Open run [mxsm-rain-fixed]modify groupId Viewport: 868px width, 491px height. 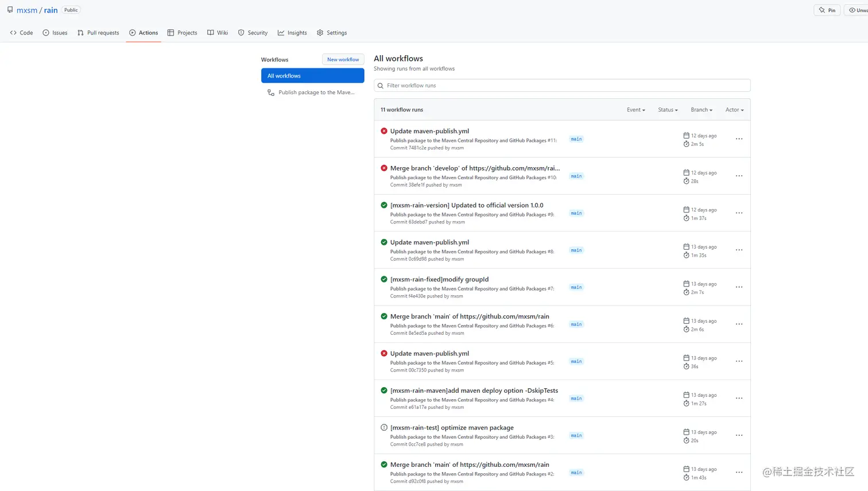[439, 279]
